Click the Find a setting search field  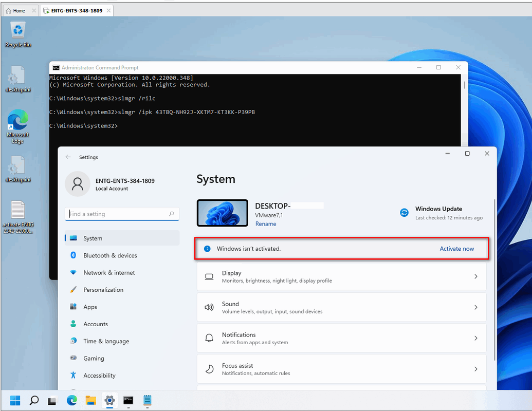[x=122, y=214]
